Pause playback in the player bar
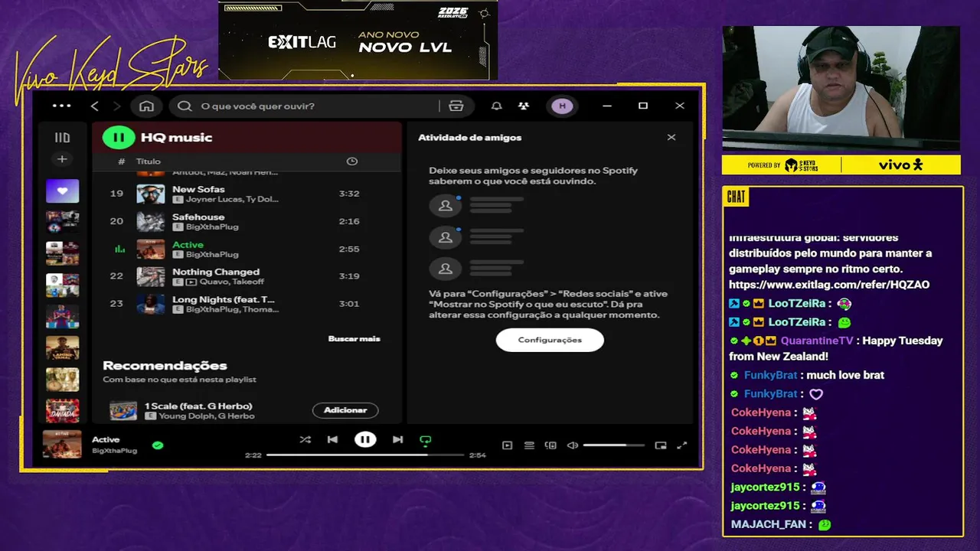This screenshot has height=551, width=980. coord(365,439)
